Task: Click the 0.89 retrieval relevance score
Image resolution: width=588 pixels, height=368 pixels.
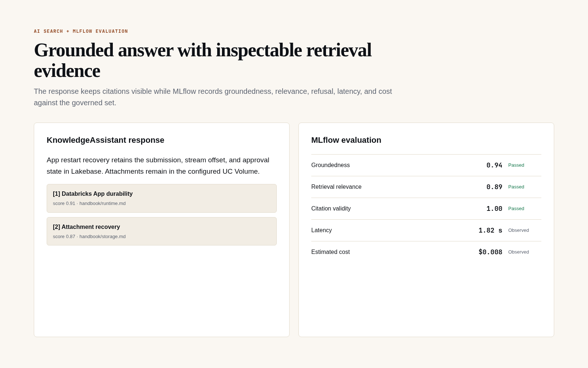Action: coord(494,187)
